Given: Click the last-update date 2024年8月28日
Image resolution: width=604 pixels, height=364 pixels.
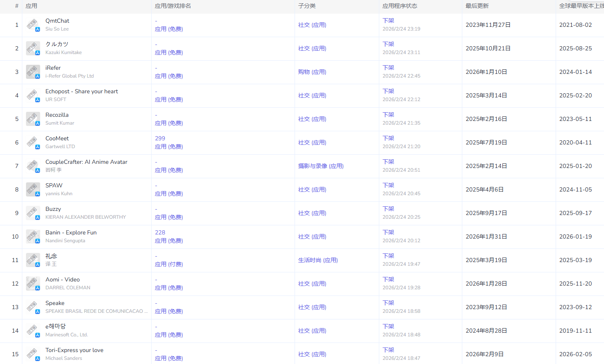Looking at the screenshot, I should (486, 331).
